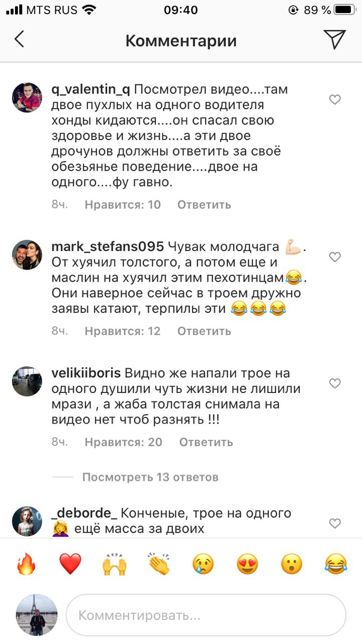
Task: Insert the tears of joy emoji
Action: click(x=336, y=564)
